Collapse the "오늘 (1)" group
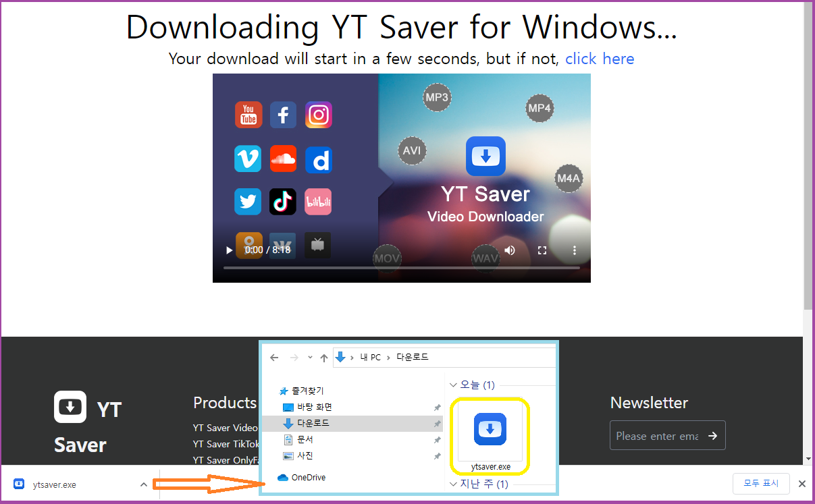This screenshot has height=504, width=815. pos(454,385)
